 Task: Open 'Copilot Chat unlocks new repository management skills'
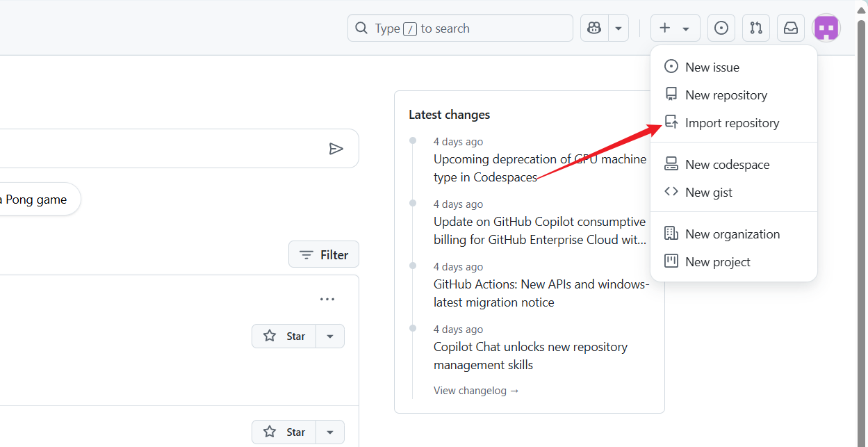(531, 356)
